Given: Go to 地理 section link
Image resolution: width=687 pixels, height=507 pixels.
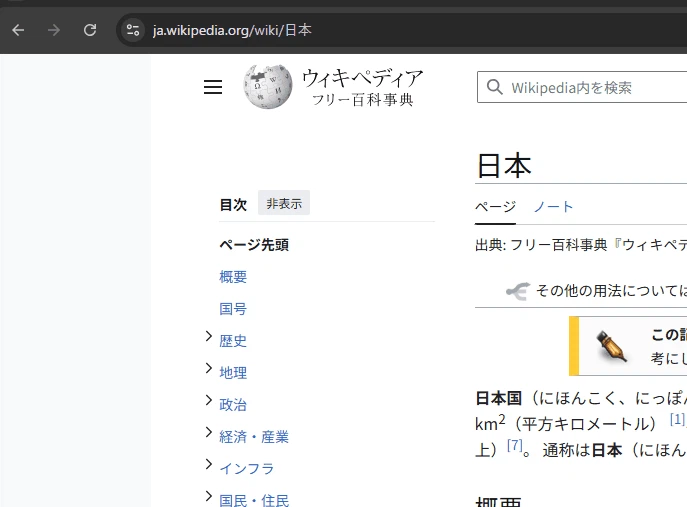Looking at the screenshot, I should coord(233,373).
